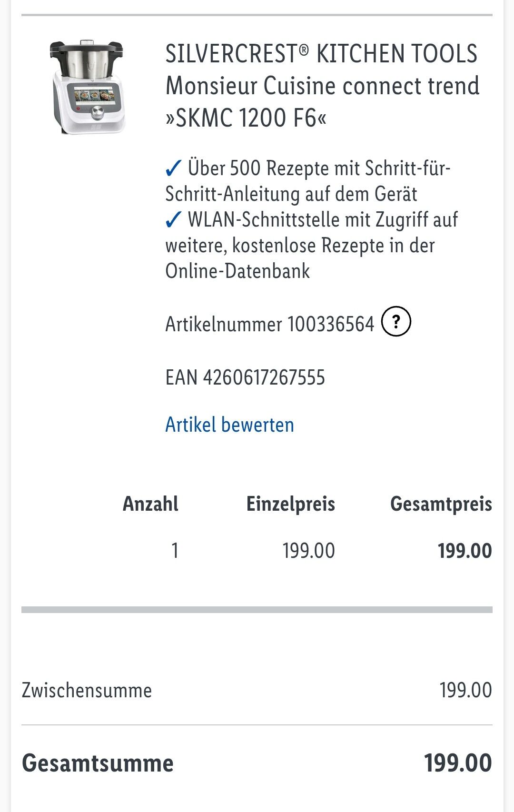Click the Anzahl column header
This screenshot has width=514, height=812.
point(150,504)
